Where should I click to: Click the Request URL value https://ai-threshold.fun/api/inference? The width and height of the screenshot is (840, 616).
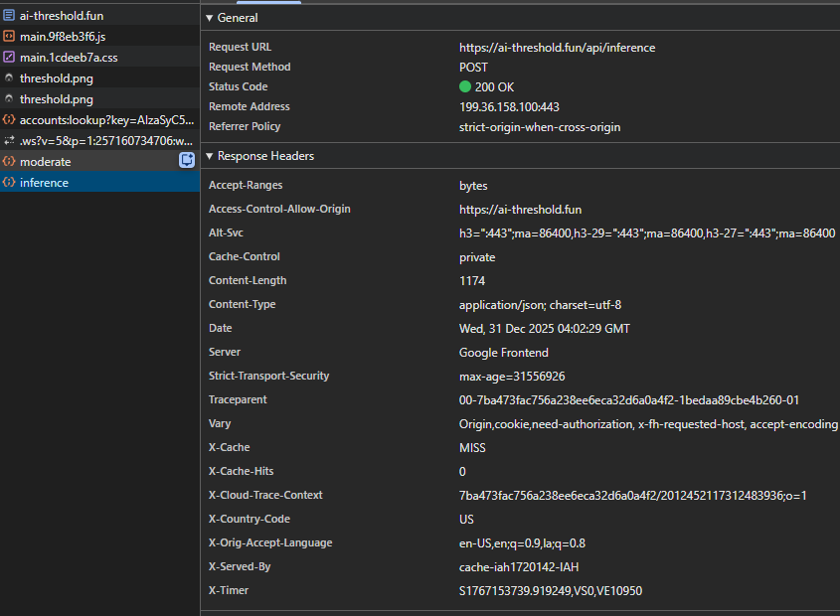click(557, 48)
